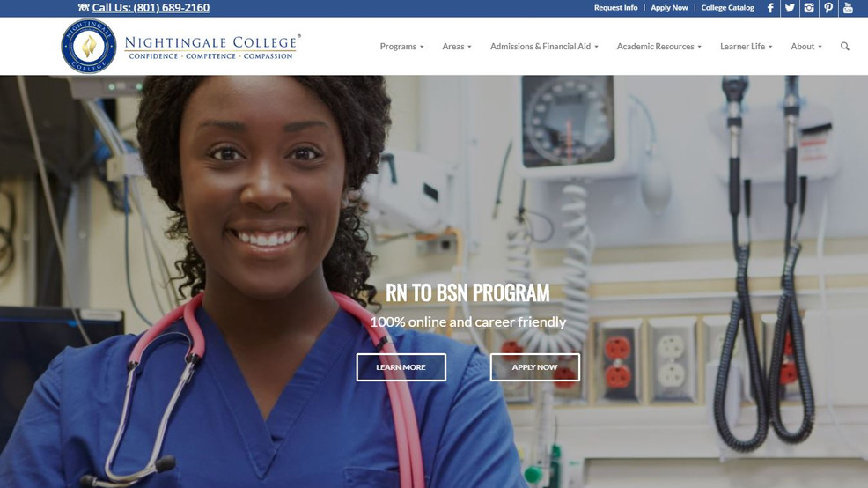Follow the Apply Now top link
Screen dimensions: 868x488
(669, 8)
